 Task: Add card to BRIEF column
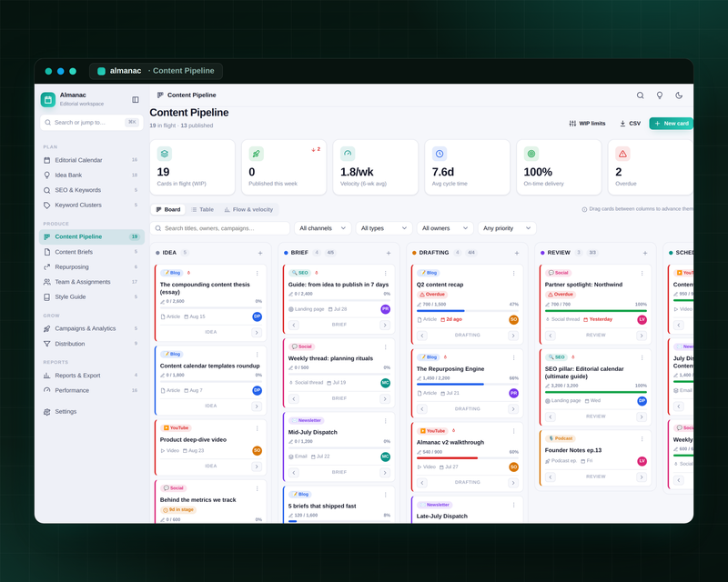(x=389, y=253)
